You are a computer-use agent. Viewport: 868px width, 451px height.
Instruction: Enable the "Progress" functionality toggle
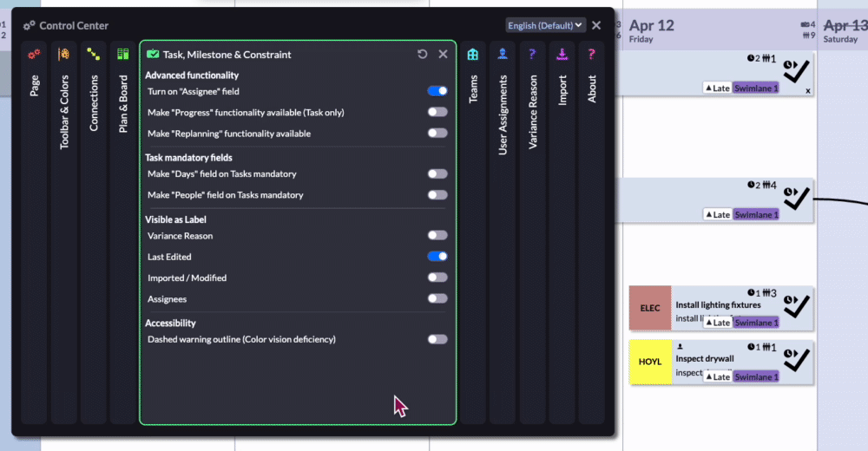(x=437, y=113)
